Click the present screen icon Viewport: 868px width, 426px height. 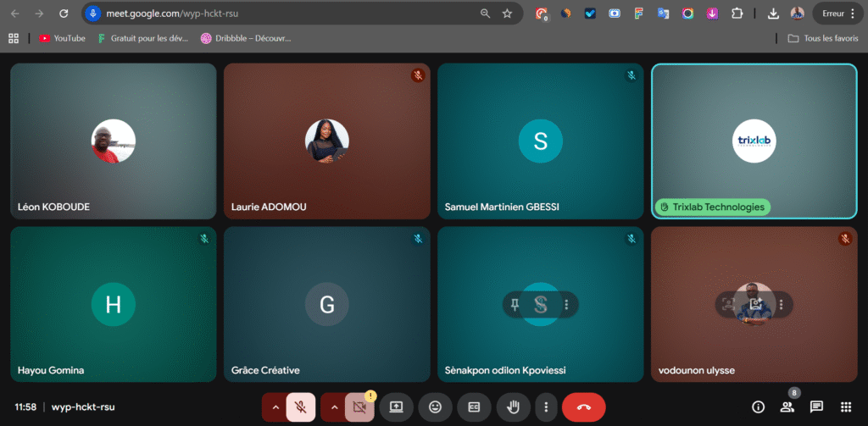(396, 407)
